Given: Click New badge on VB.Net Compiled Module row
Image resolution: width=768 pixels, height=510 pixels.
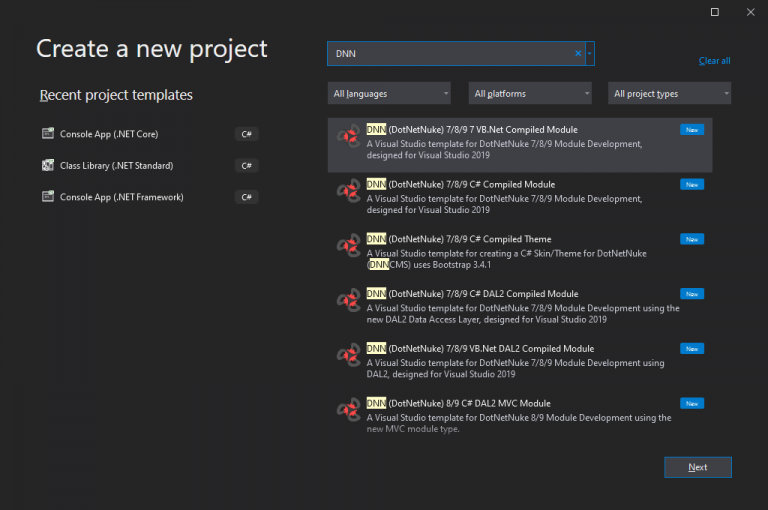Looking at the screenshot, I should [692, 130].
